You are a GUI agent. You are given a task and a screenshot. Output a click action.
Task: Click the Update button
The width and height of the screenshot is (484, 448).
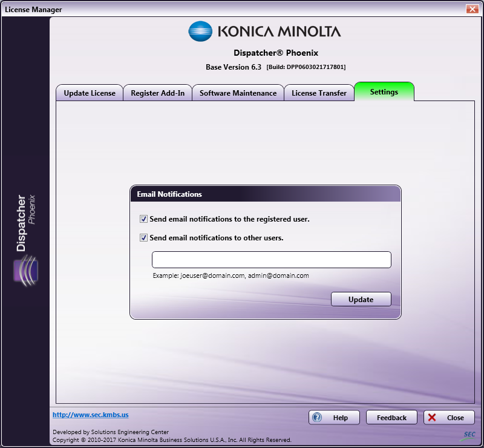click(x=361, y=299)
